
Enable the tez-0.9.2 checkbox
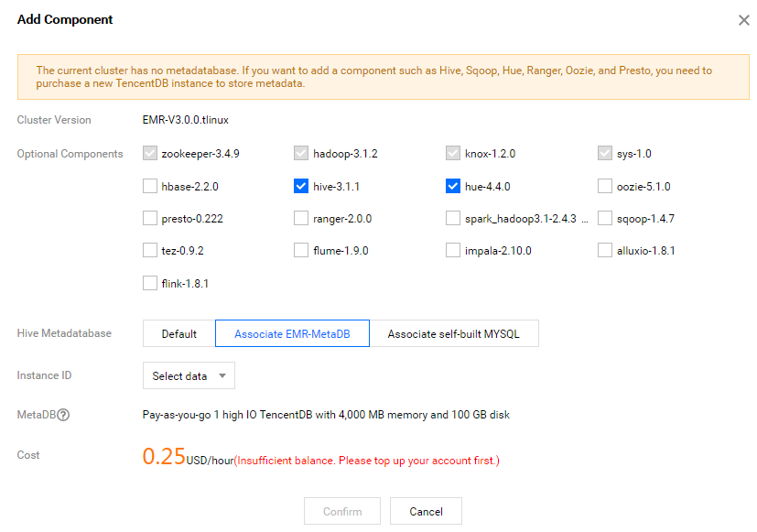pos(150,251)
